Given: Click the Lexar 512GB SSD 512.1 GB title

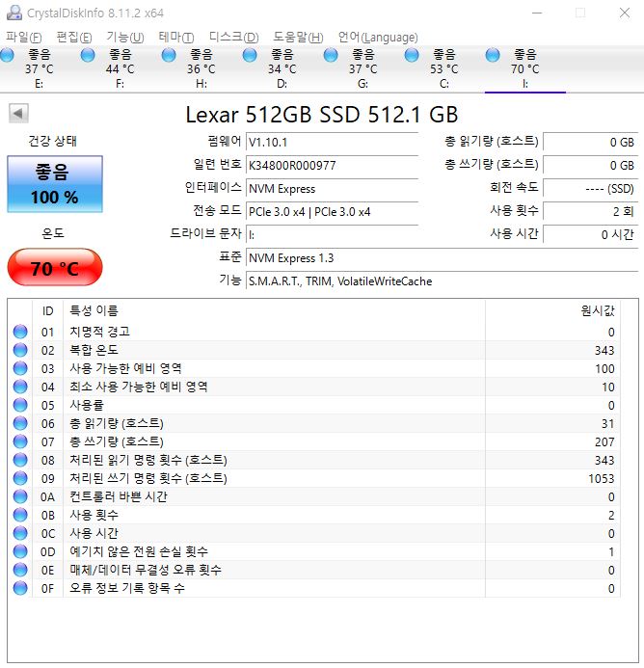Looking at the screenshot, I should 322,114.
